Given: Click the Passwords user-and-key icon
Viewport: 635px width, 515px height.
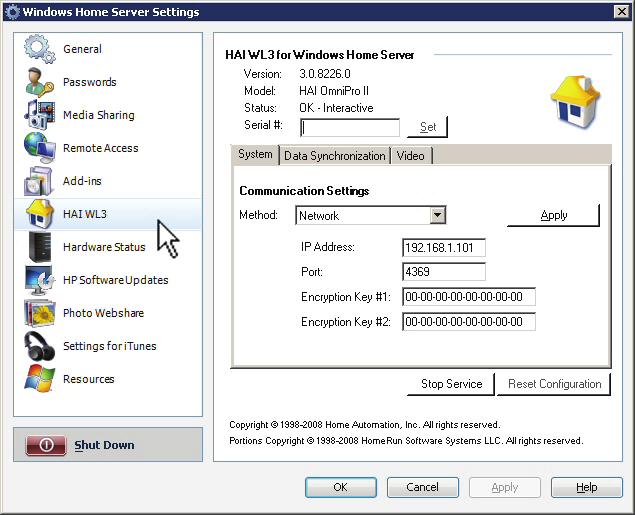Looking at the screenshot, I should pos(39,82).
